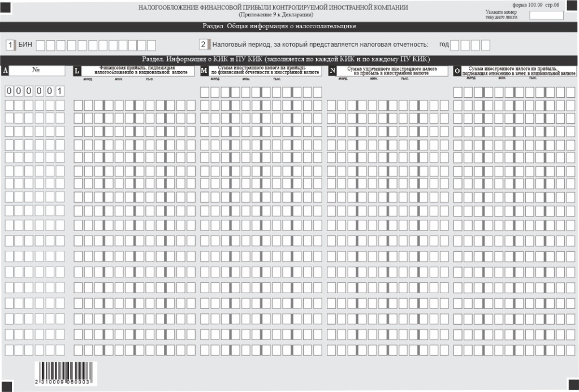This screenshot has height=392, width=579.
Task: Click the № column header box
Action: tap(37, 71)
